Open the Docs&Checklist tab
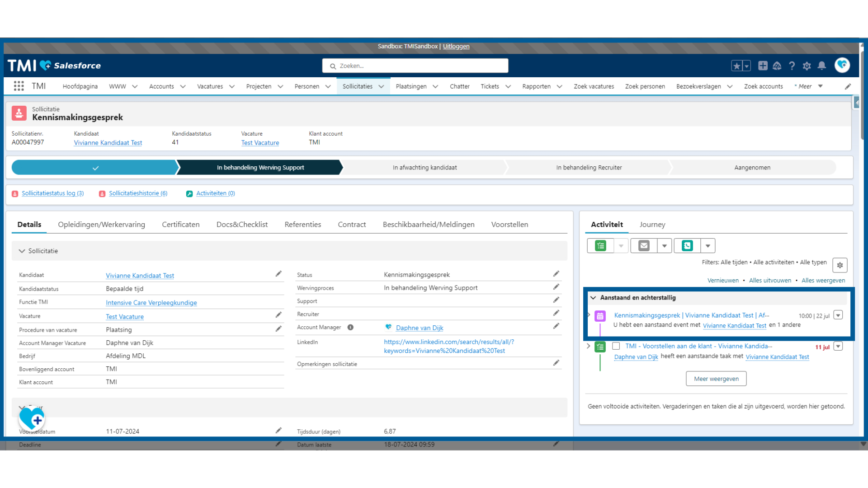Screen dimensions: 868x488 [x=241, y=224]
